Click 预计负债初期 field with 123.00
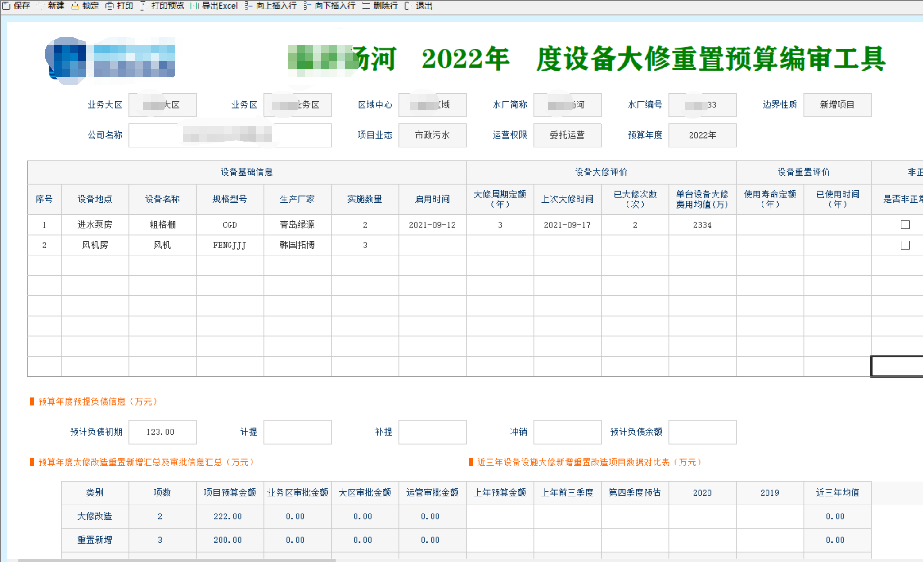This screenshot has height=563, width=924. [x=162, y=432]
